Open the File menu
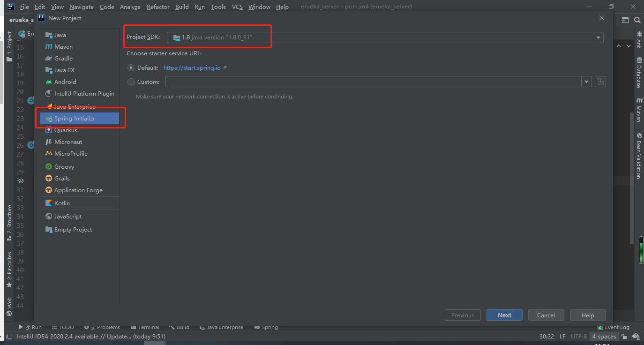This screenshot has width=644, height=345. pyautogui.click(x=24, y=7)
